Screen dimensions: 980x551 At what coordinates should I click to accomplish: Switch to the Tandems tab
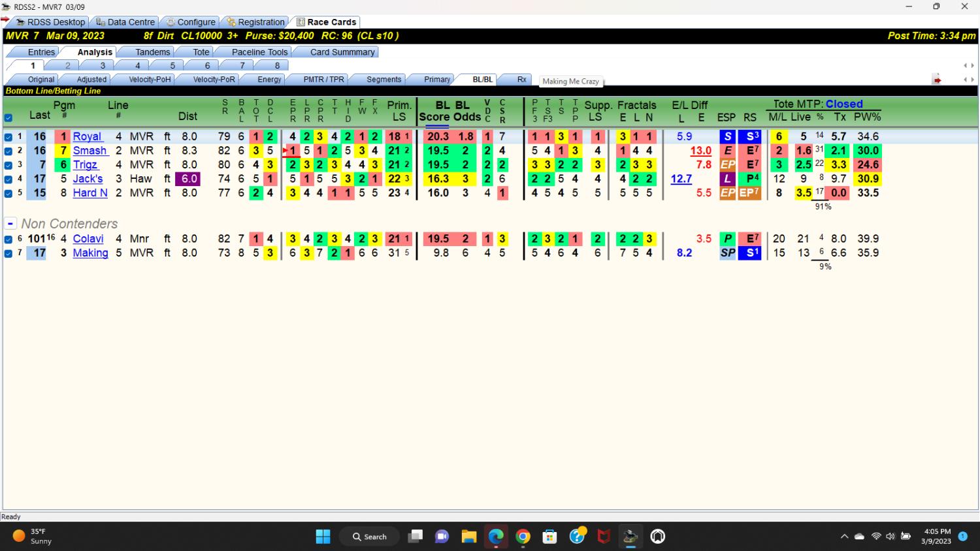[x=152, y=52]
